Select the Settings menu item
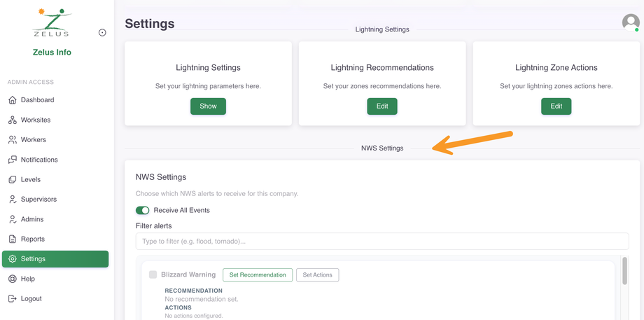Viewport: 644px width, 320px height. click(33, 259)
